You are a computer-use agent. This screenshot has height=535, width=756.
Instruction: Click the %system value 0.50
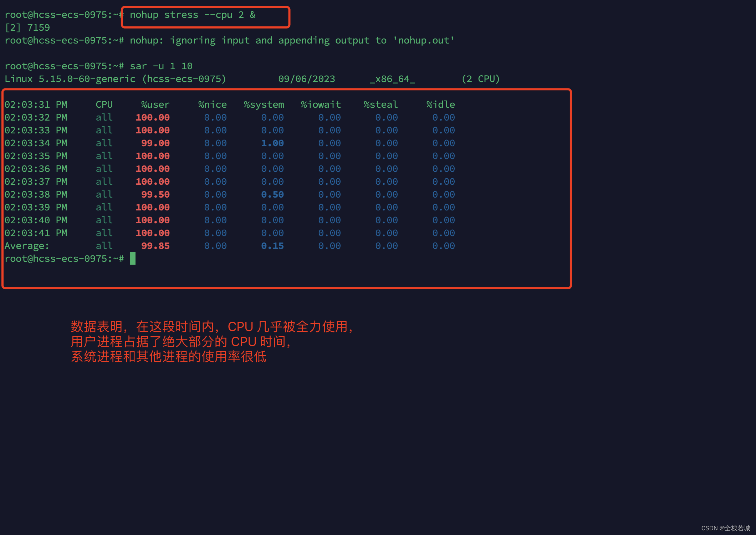tap(272, 195)
